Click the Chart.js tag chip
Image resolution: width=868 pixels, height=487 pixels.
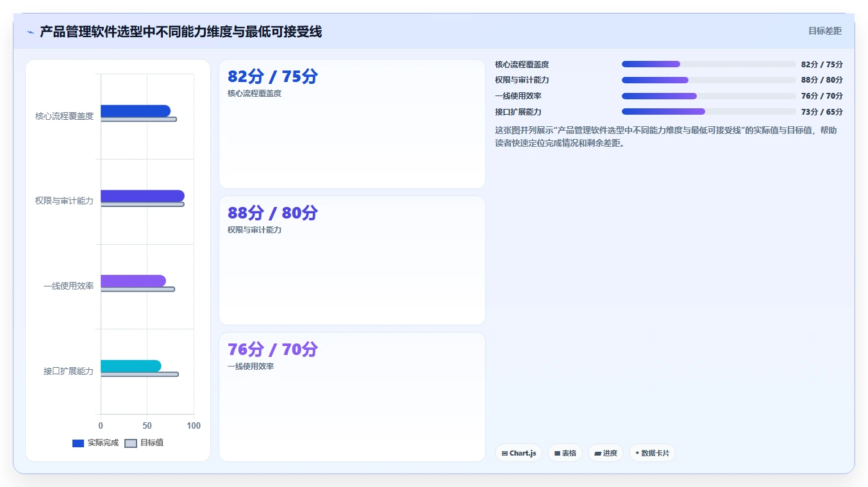click(519, 453)
